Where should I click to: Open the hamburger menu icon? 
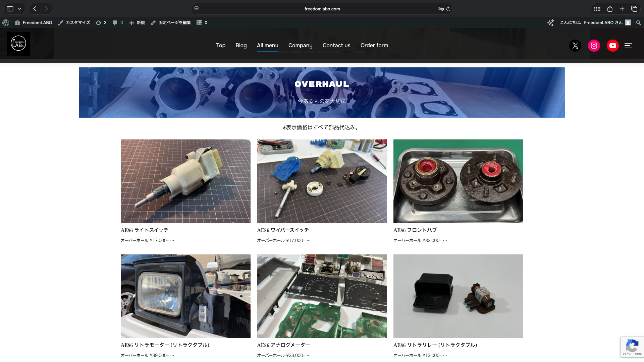pos(628,46)
